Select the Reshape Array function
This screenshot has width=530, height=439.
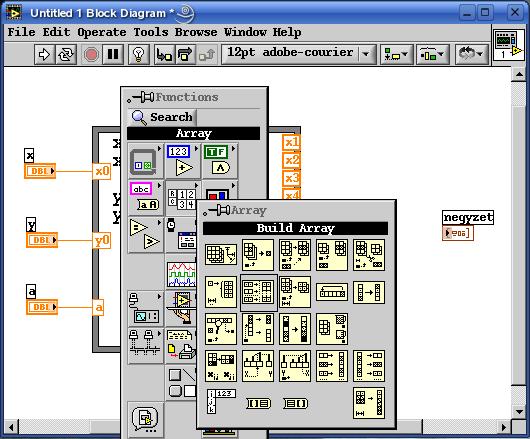pos(369,404)
